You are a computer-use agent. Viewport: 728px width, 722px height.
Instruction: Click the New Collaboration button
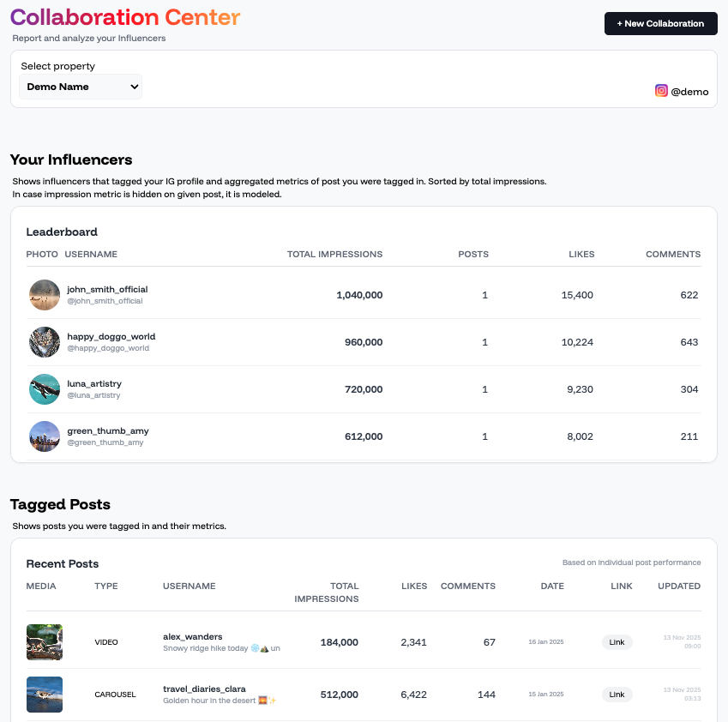[660, 24]
